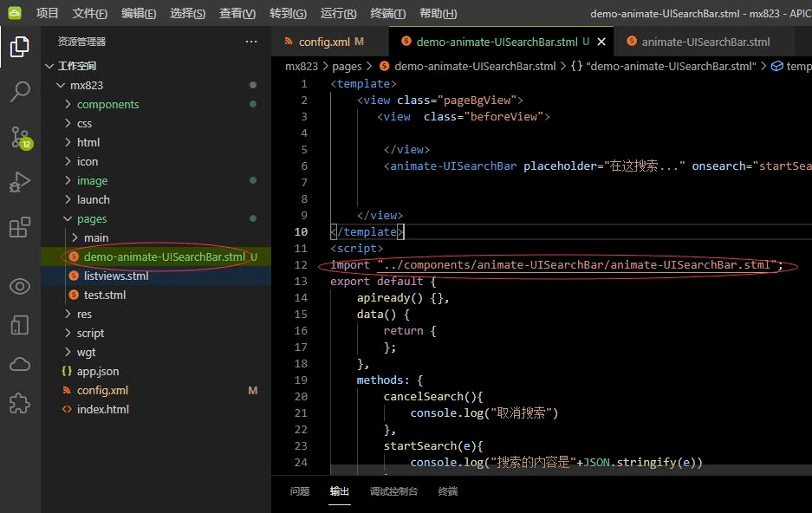The width and height of the screenshot is (812, 513).
Task: Open listviews.stml in the file tree
Action: point(116,276)
